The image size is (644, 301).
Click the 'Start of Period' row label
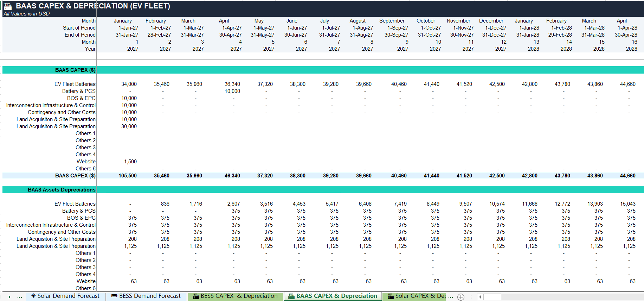79,28
